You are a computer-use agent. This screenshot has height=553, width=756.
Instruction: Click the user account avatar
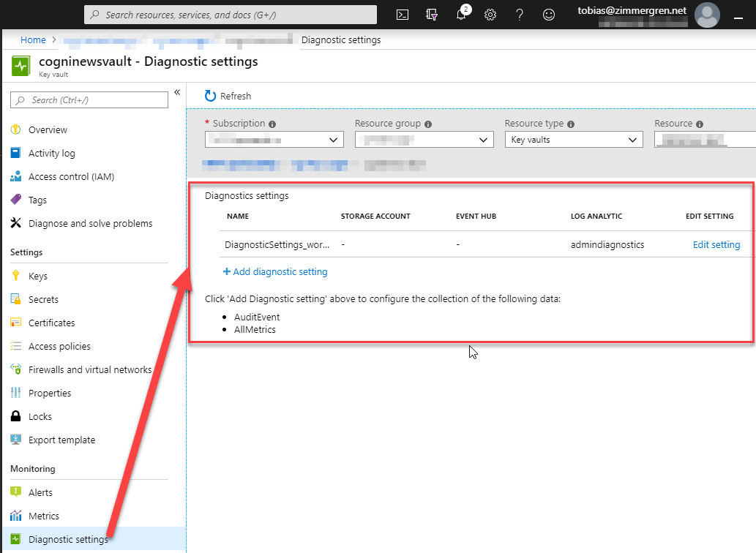706,15
